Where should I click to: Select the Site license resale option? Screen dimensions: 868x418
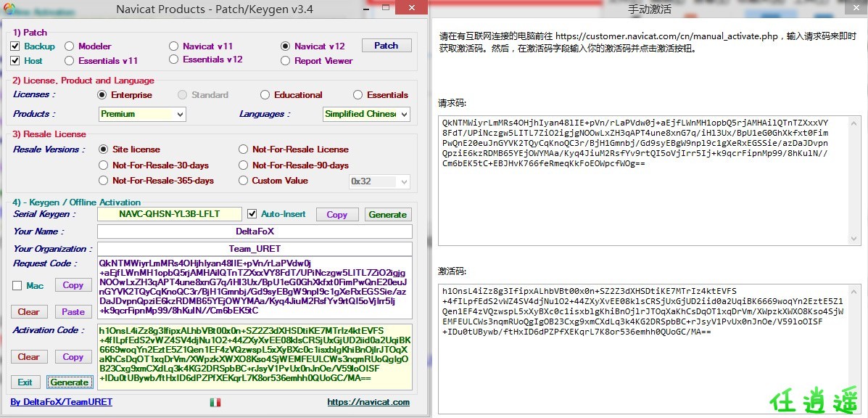pos(103,149)
